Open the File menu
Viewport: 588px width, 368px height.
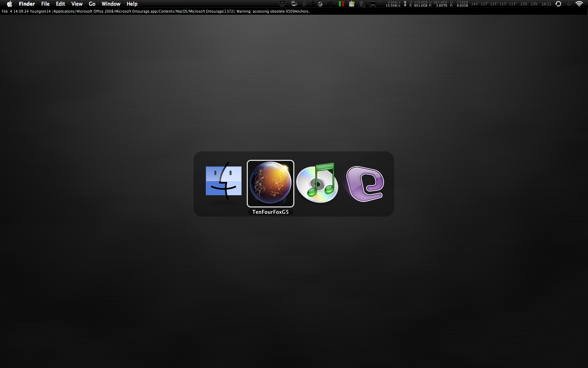[45, 4]
